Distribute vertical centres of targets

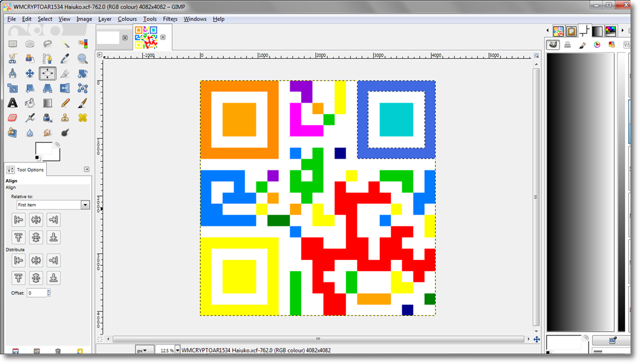[x=36, y=278]
